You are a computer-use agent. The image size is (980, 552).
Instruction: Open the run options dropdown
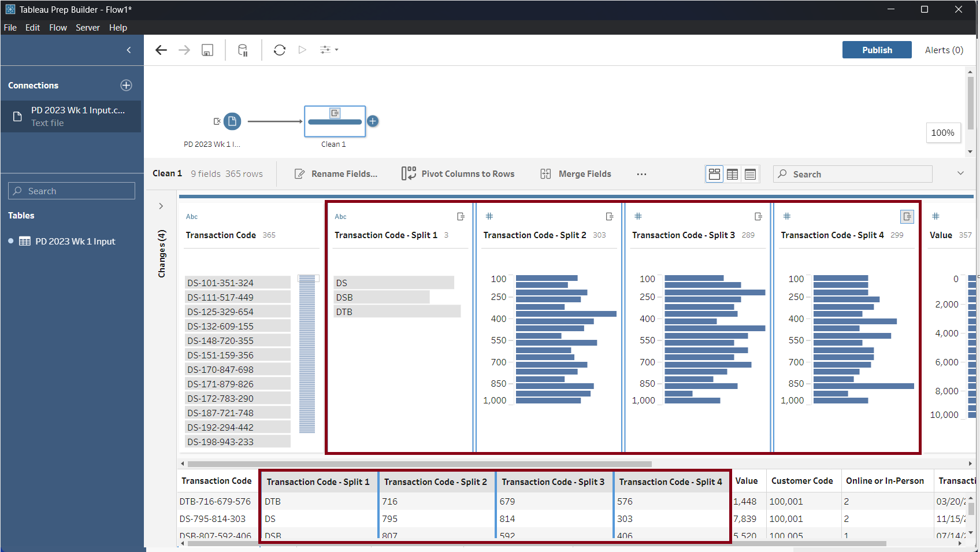(x=329, y=50)
